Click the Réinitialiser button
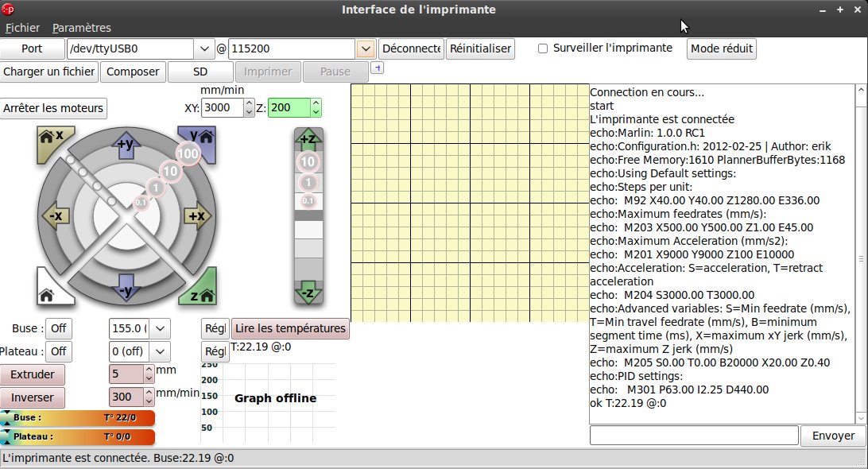868x469 pixels. 480,48
